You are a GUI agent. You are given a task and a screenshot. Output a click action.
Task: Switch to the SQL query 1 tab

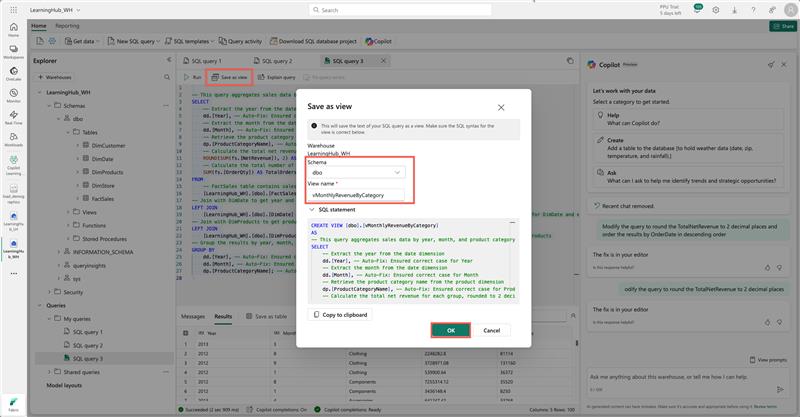coord(203,61)
